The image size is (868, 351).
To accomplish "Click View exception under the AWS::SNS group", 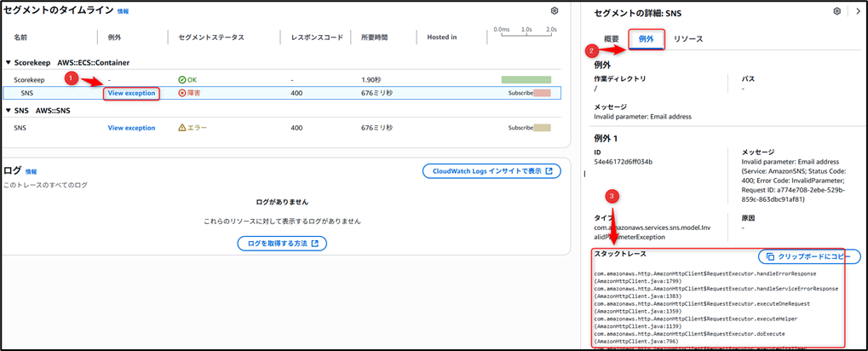I will (131, 128).
